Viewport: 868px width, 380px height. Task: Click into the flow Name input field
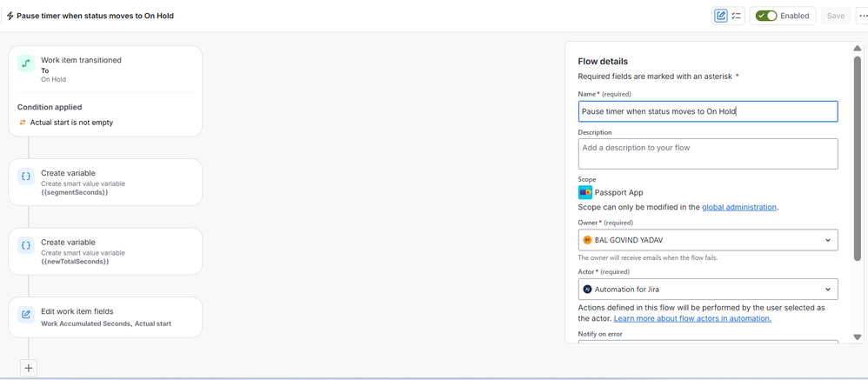pyautogui.click(x=708, y=111)
